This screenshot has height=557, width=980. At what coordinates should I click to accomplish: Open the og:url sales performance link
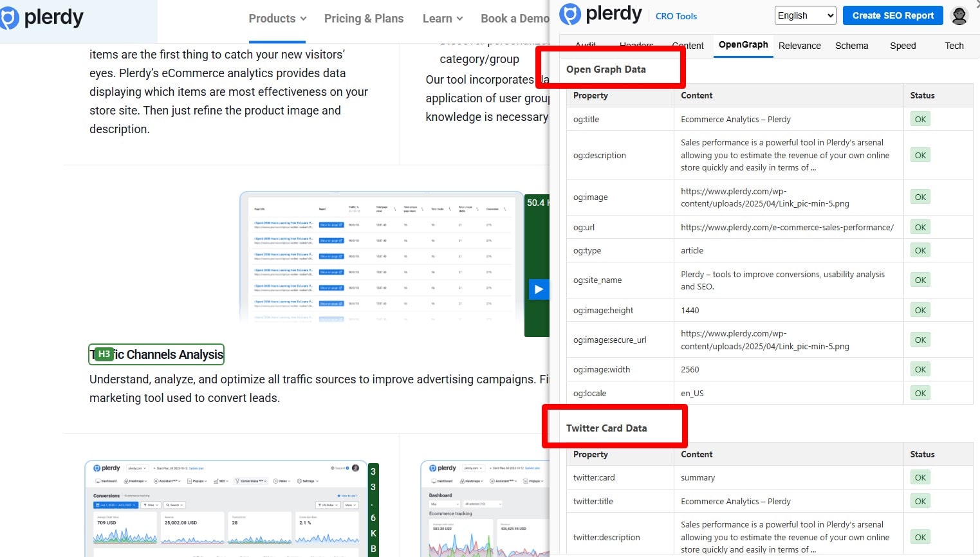pyautogui.click(x=788, y=227)
